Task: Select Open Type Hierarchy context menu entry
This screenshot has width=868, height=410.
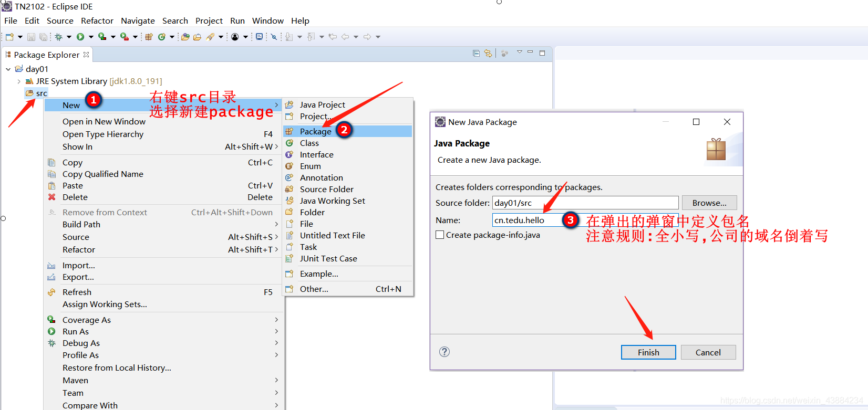Action: point(163,134)
